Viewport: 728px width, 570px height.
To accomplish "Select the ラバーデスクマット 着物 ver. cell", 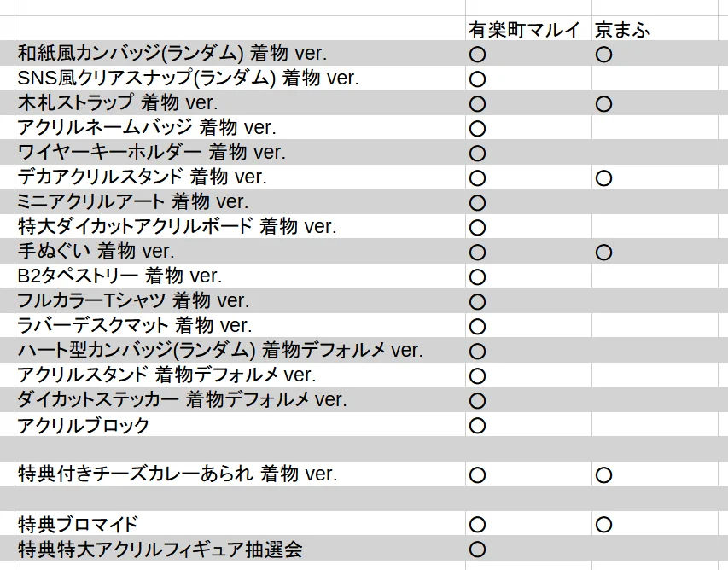I will [240, 325].
